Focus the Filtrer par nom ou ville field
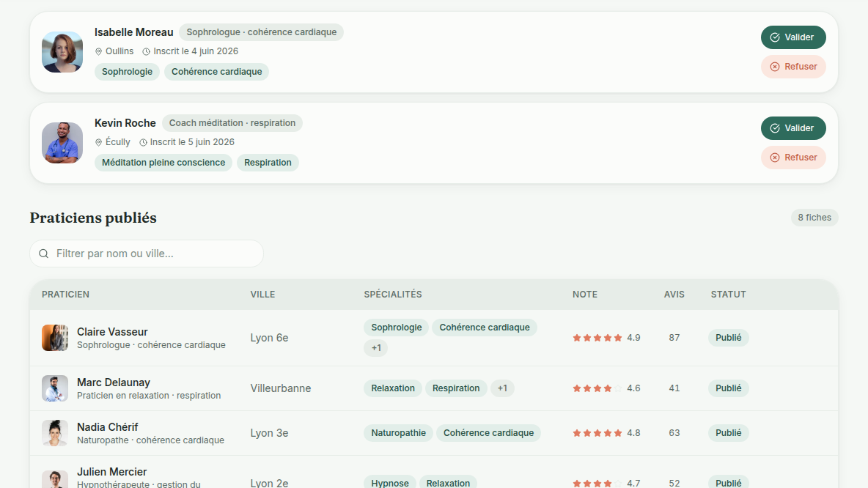This screenshot has width=868, height=488. (x=147, y=254)
